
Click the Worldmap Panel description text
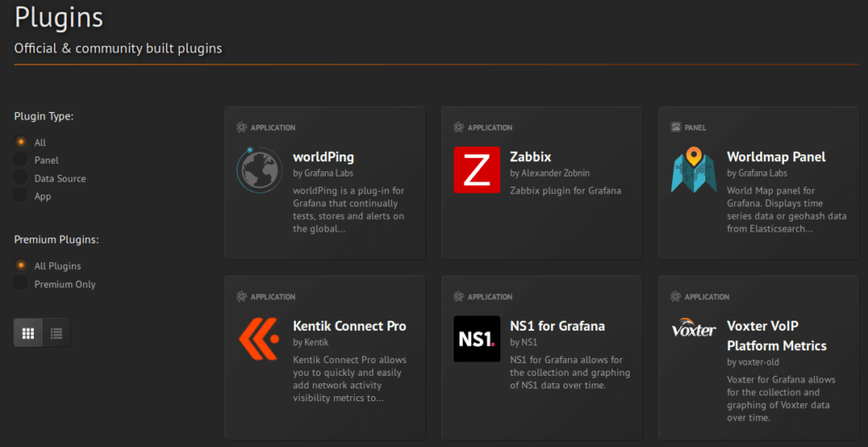coord(787,210)
